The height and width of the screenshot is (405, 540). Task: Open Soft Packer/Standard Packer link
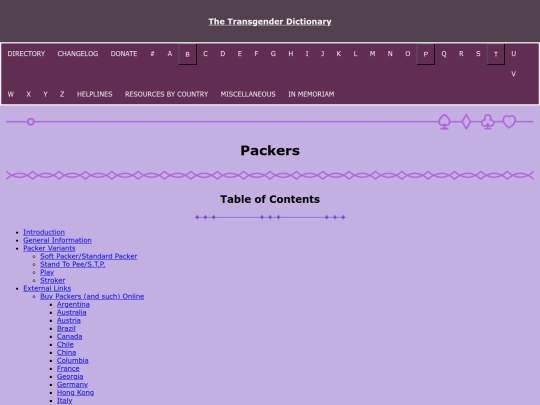89,256
